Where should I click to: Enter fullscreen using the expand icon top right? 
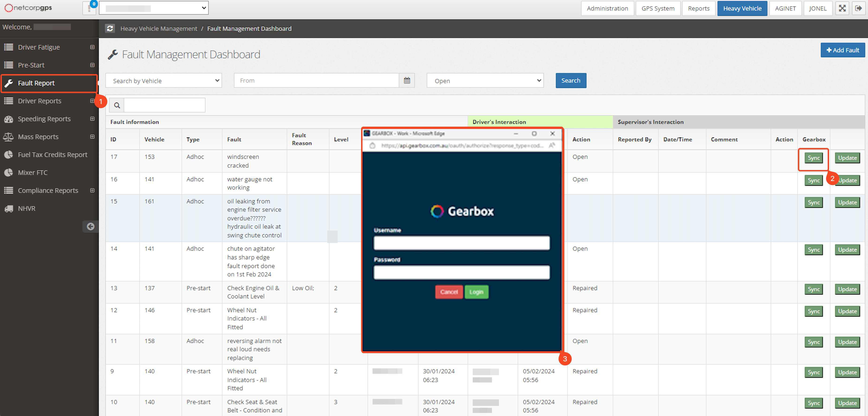[x=842, y=8]
